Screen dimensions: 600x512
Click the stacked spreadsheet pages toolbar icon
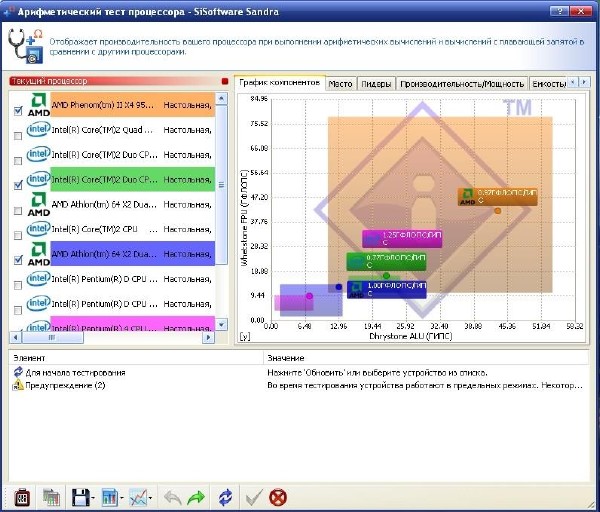50,496
